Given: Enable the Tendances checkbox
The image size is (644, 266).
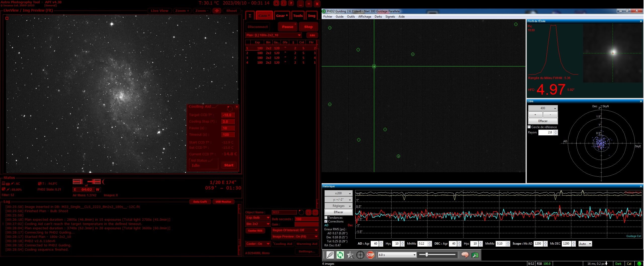Looking at the screenshot, I should pos(326,218).
